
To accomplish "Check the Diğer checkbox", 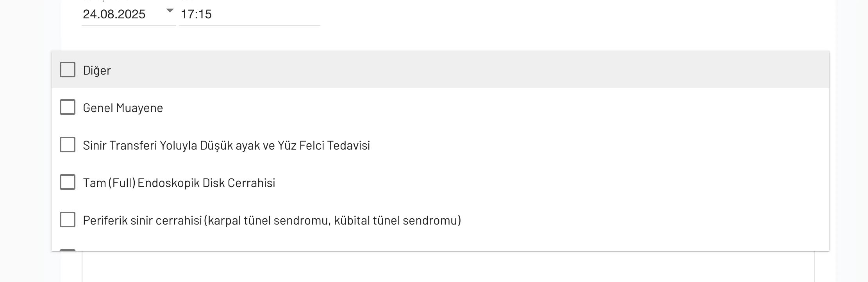I will (68, 70).
